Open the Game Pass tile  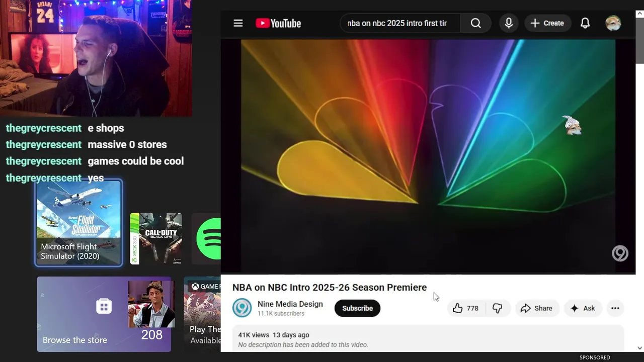click(202, 314)
